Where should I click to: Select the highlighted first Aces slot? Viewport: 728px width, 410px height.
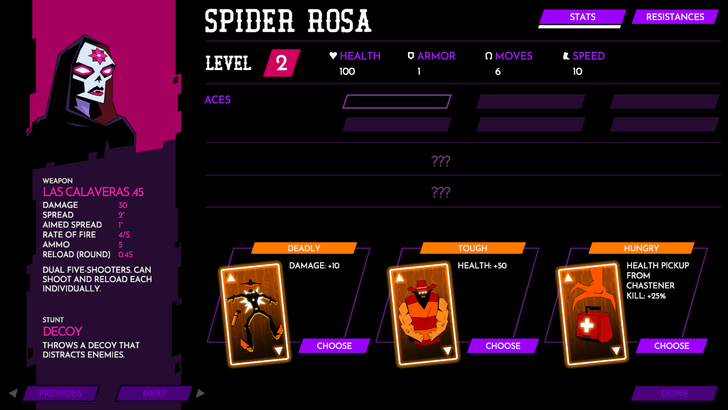[x=397, y=102]
